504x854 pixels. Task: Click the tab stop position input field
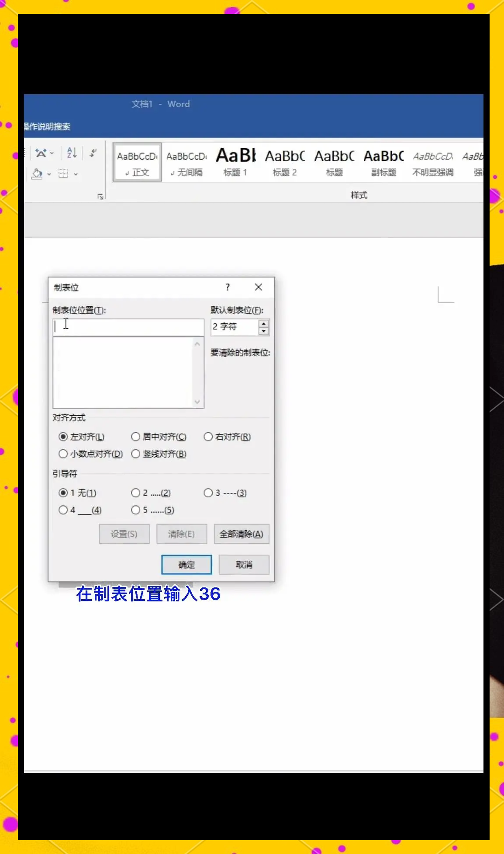[128, 327]
